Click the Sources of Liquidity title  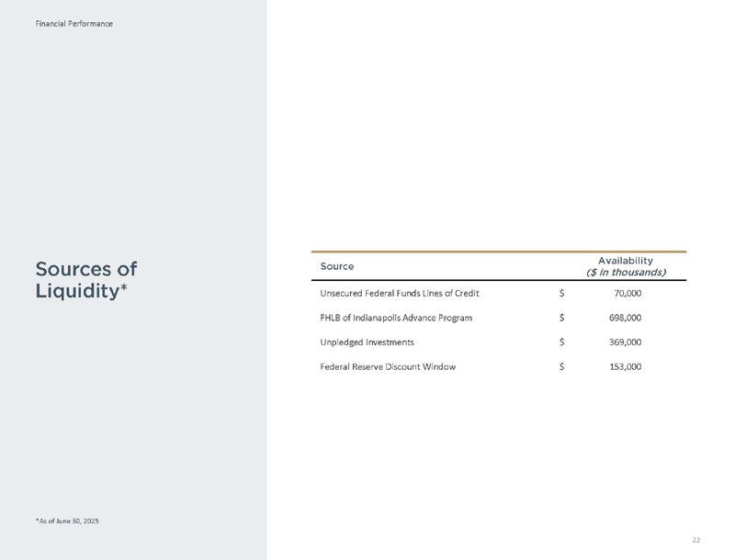pos(86,279)
